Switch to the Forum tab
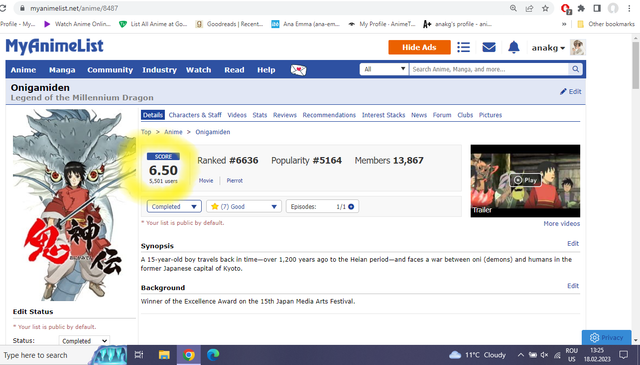Viewport: 640px width, 365px height. coord(442,115)
